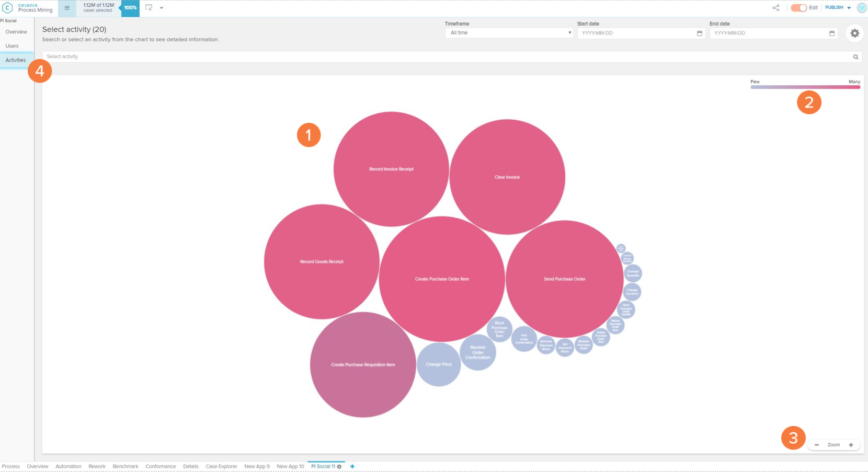Open PI Social 11 tab settings gear
868x472 pixels.
tap(339, 466)
